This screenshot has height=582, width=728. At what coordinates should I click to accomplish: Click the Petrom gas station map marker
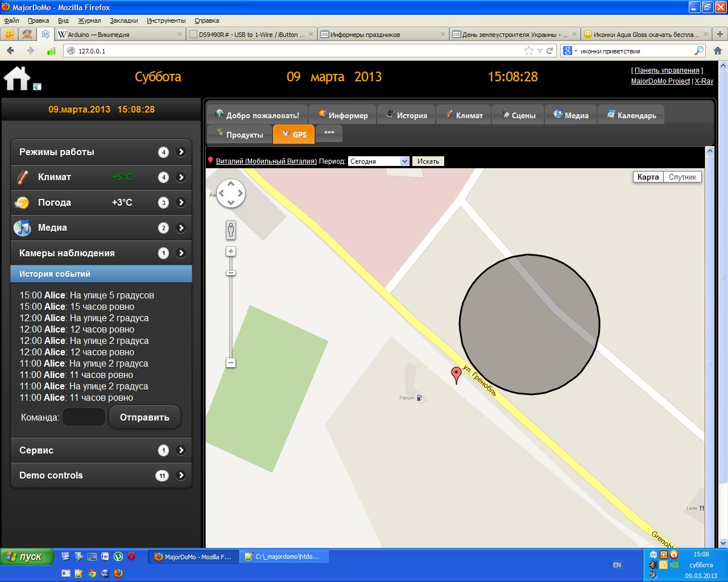(x=419, y=398)
